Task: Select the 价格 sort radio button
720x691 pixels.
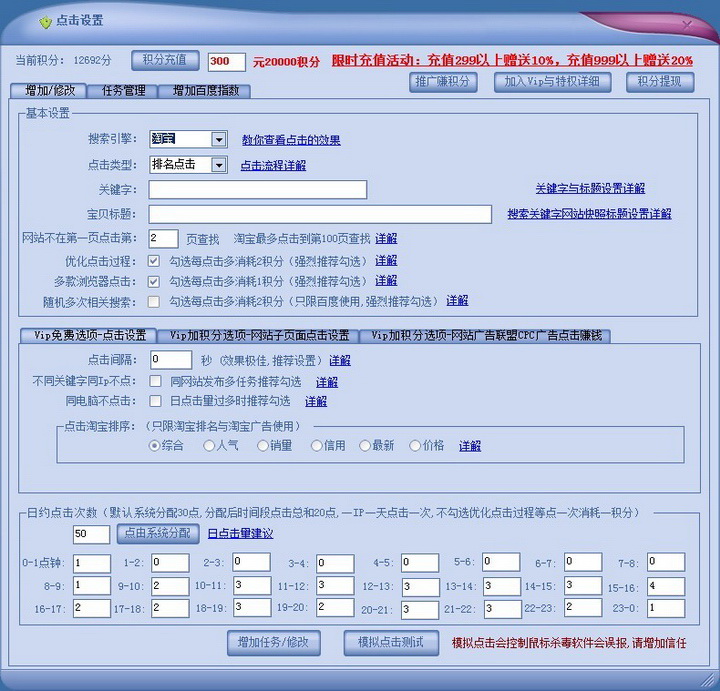Action: click(x=415, y=445)
